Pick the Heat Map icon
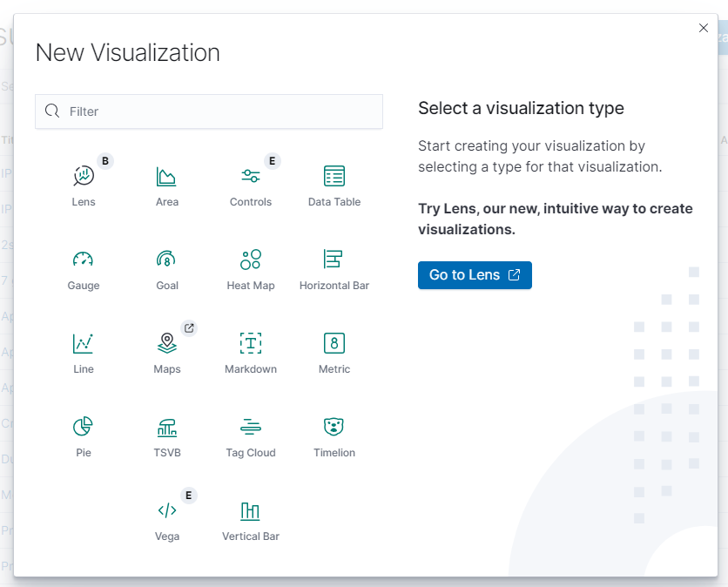 coord(251,260)
